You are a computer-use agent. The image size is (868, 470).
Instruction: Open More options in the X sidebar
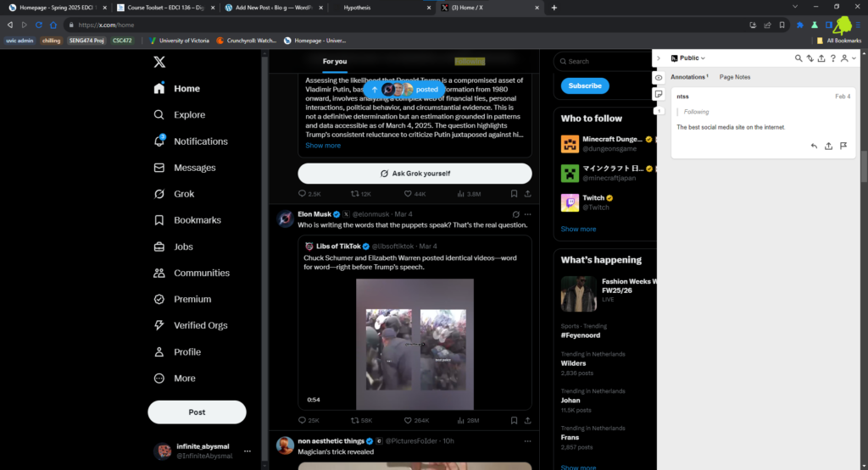[175, 379]
